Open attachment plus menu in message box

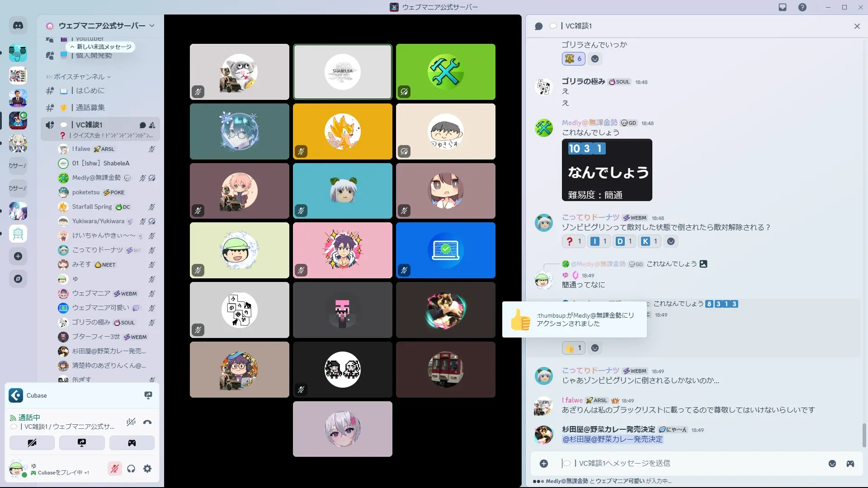coord(544,464)
